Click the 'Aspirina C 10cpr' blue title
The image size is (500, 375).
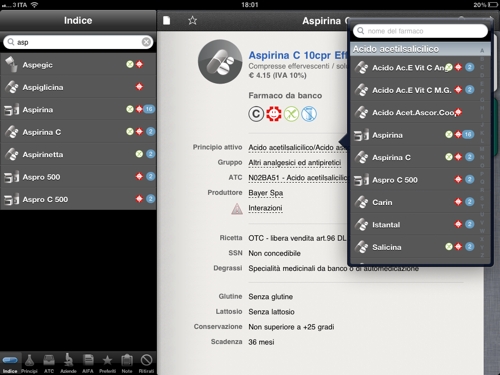298,55
